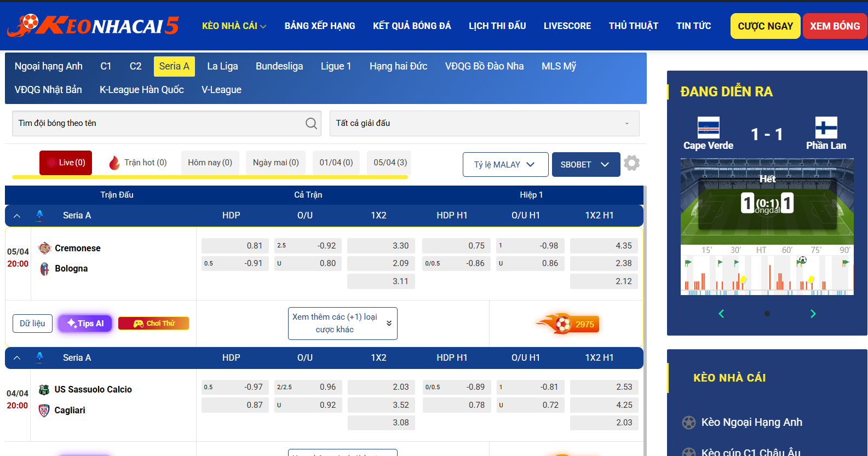This screenshot has height=456, width=868.
Task: Select the La Liga league tab
Action: [222, 66]
